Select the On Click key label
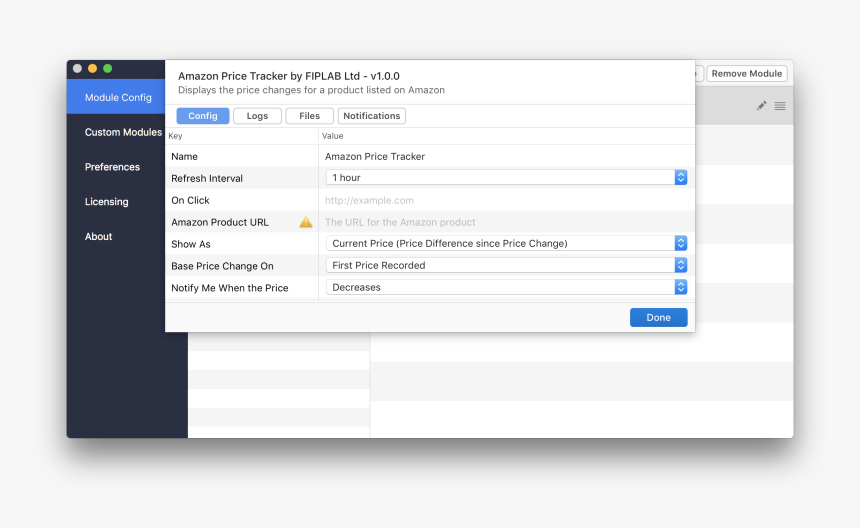 pyautogui.click(x=190, y=200)
